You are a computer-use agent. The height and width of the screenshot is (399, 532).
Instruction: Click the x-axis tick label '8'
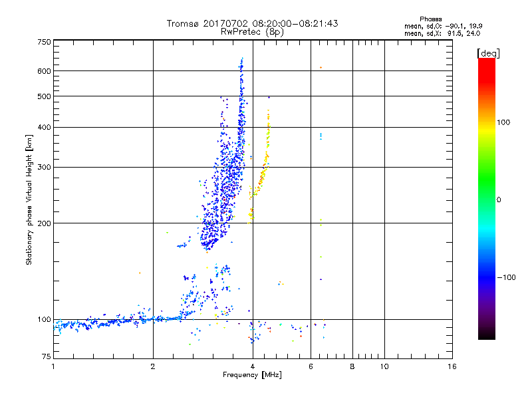coord(352,366)
